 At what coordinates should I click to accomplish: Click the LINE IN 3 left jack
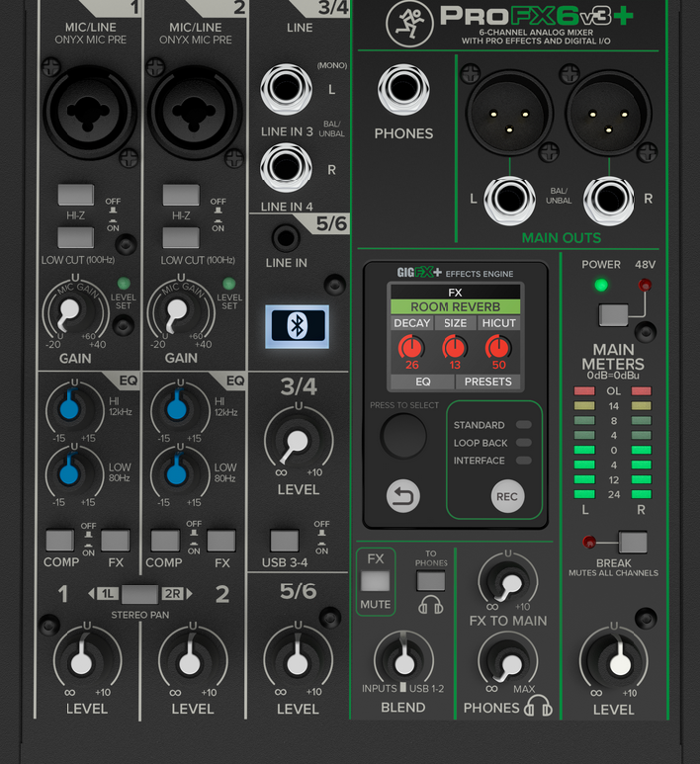286,90
